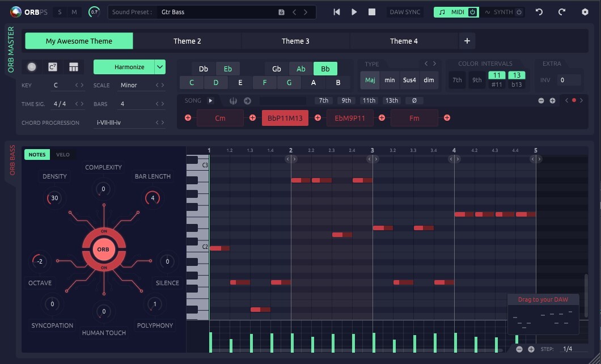This screenshot has height=364, width=601.
Task: Open settings via the hexagon icon
Action: [x=585, y=12]
